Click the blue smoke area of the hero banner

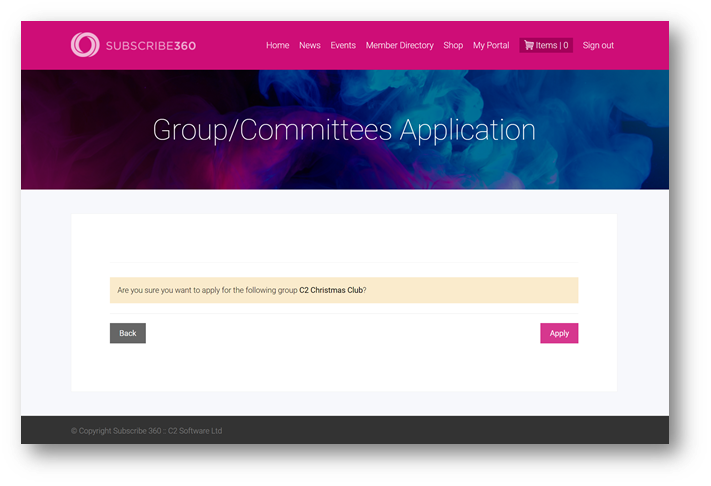click(x=589, y=129)
